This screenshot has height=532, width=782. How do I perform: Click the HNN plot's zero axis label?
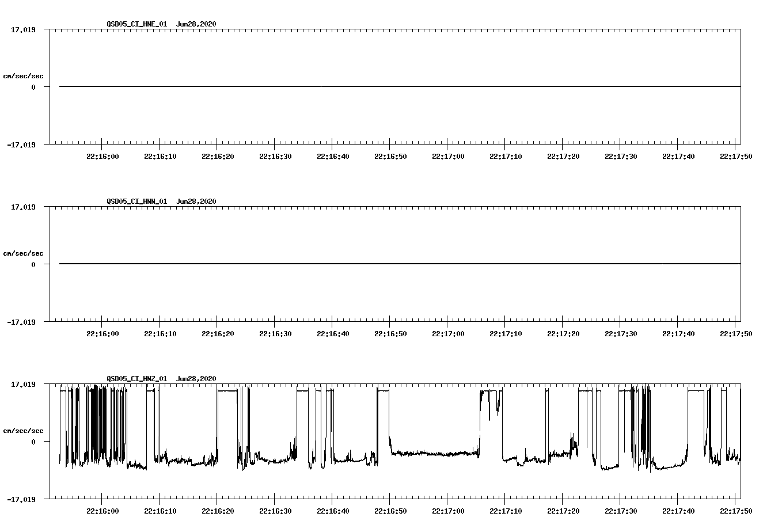(x=33, y=265)
